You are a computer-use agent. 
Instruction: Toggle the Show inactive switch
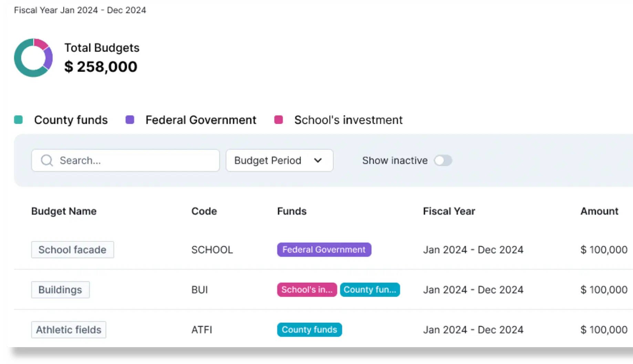click(x=443, y=160)
